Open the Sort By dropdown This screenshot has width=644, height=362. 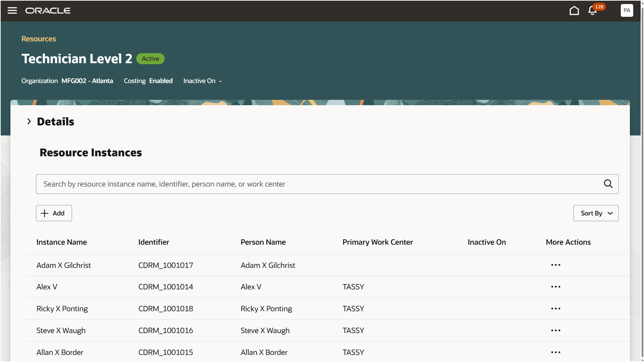596,213
